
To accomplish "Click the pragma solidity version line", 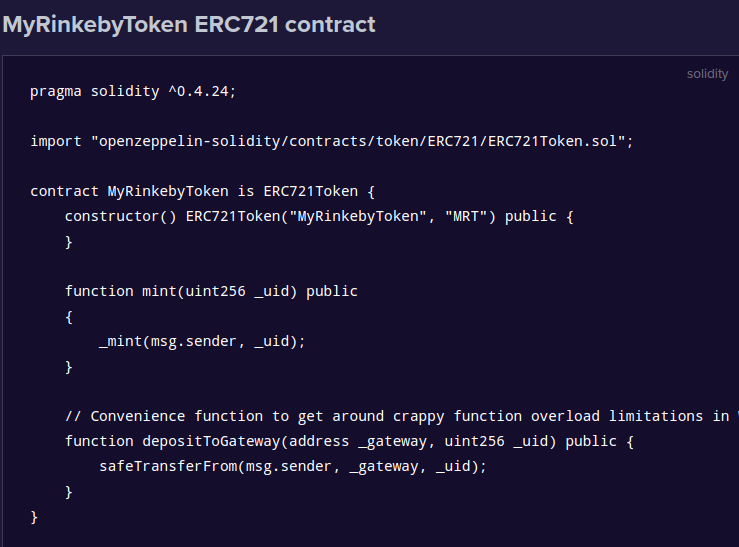I will click(133, 91).
